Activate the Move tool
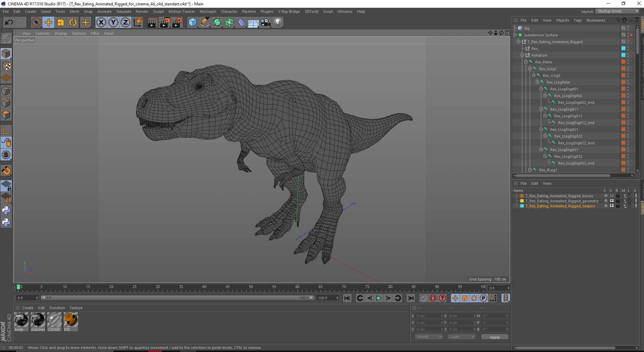644x352 pixels. 49,23
